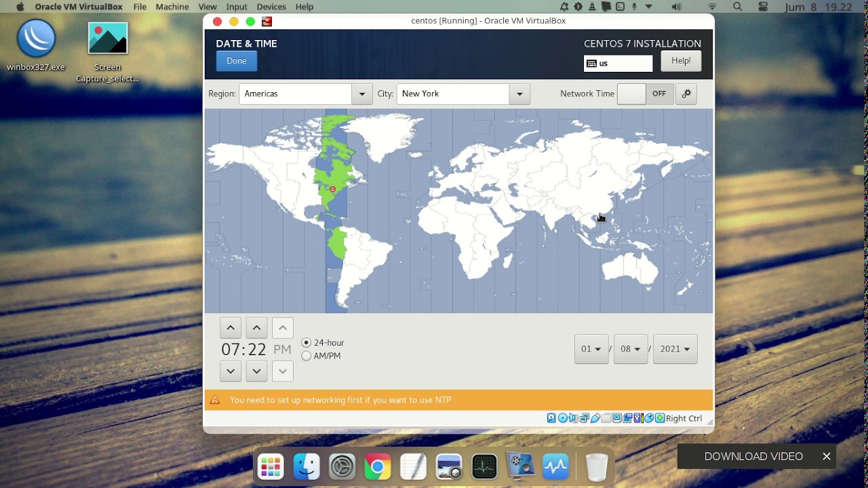
Task: Open Activity Monitor in the dock
Action: coord(484,467)
